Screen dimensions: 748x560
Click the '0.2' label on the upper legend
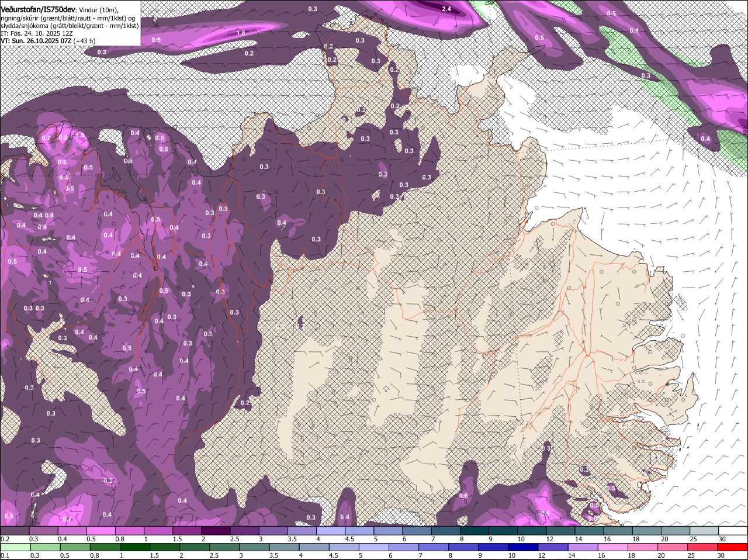pyautogui.click(x=5, y=539)
